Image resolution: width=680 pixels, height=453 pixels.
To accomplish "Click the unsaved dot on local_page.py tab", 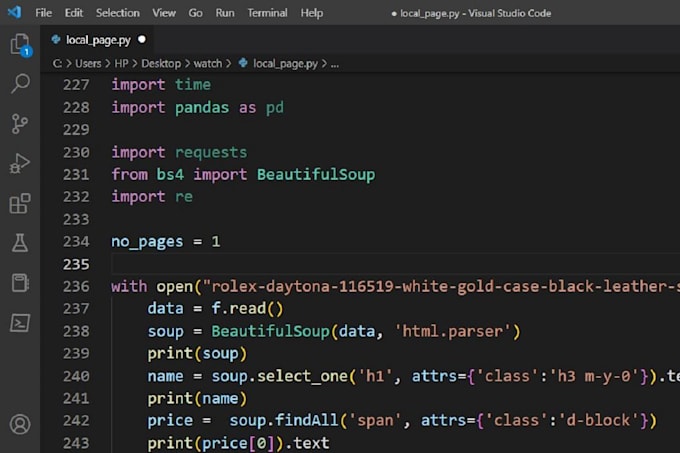I will 142,40.
